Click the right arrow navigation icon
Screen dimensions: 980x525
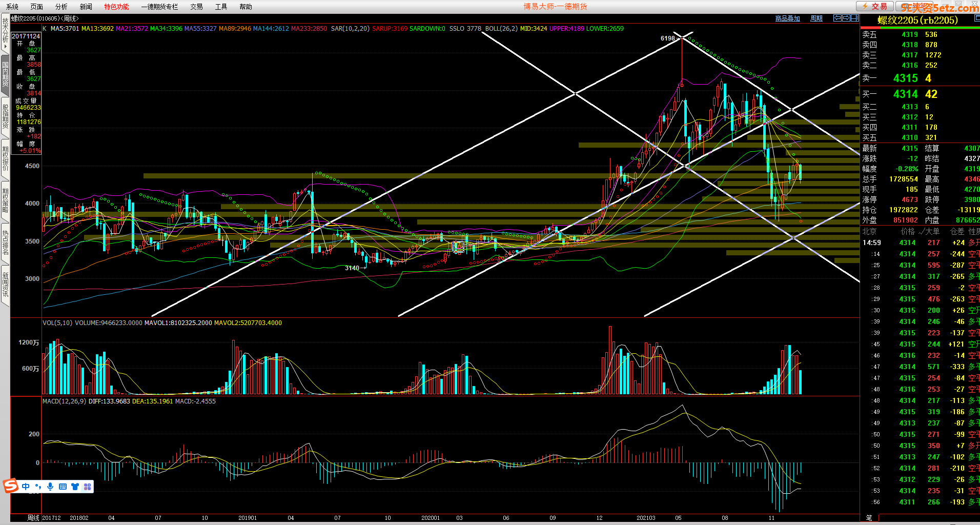pyautogui.click(x=846, y=18)
